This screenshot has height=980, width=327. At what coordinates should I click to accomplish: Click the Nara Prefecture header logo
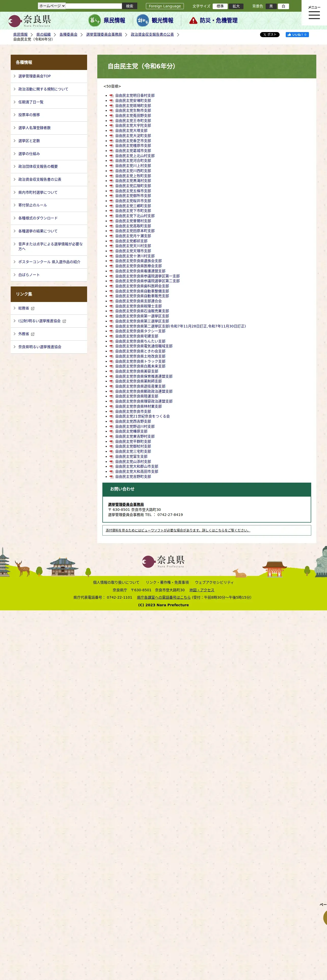pyautogui.click(x=30, y=21)
